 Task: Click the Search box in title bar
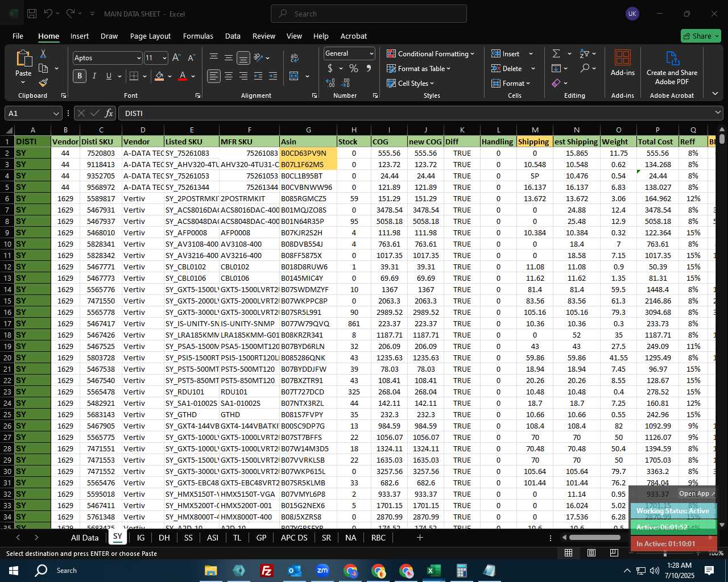(369, 14)
